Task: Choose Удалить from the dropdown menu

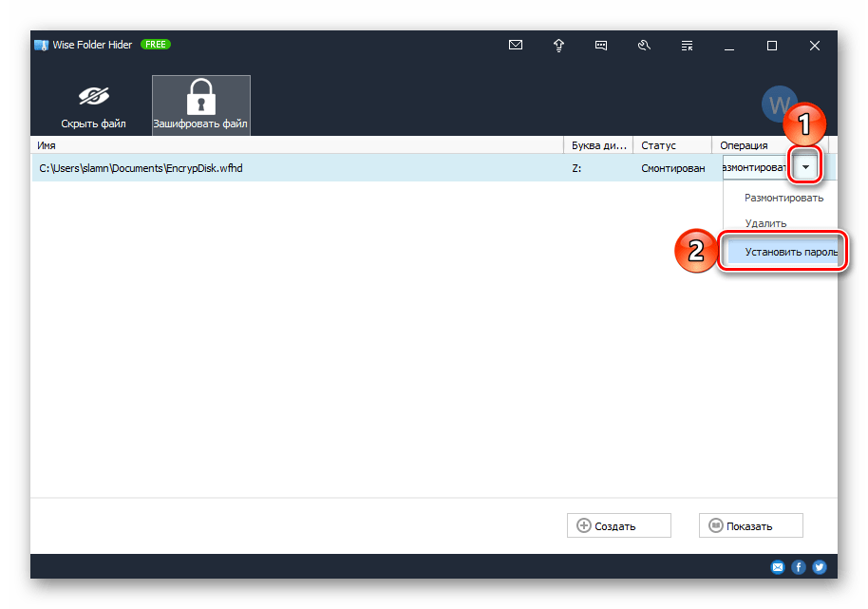Action: coord(765,223)
